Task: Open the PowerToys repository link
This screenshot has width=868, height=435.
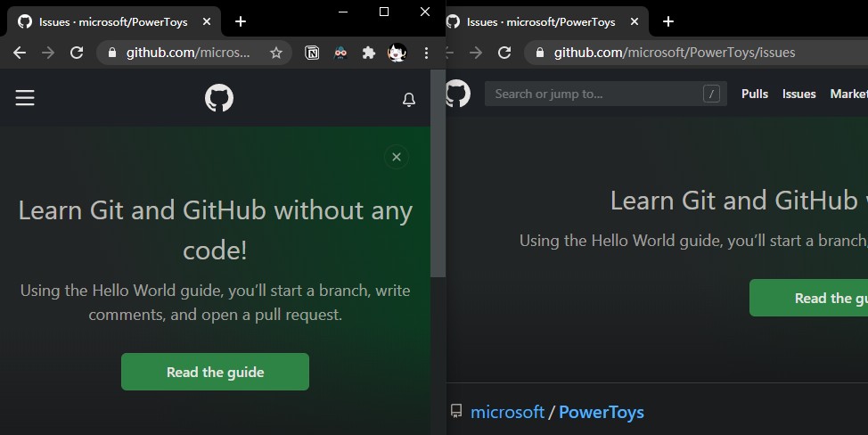Action: tap(602, 413)
